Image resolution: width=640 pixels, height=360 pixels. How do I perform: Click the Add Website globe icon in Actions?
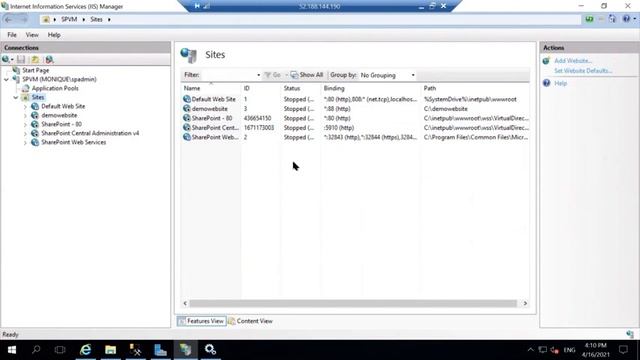[x=547, y=61]
